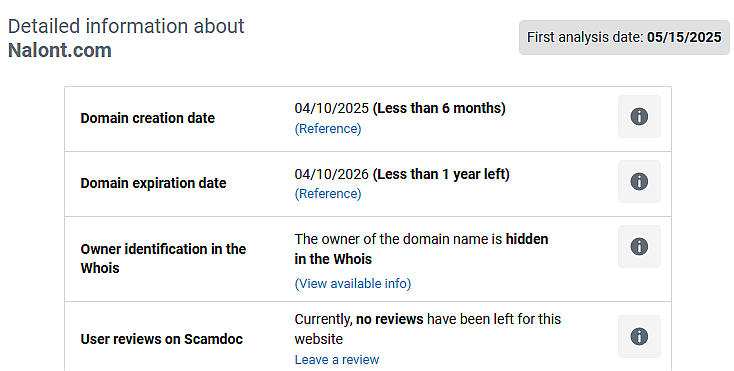Viewport: 734px width, 371px height.
Task: Click the bold no reviews text
Action: pos(389,319)
